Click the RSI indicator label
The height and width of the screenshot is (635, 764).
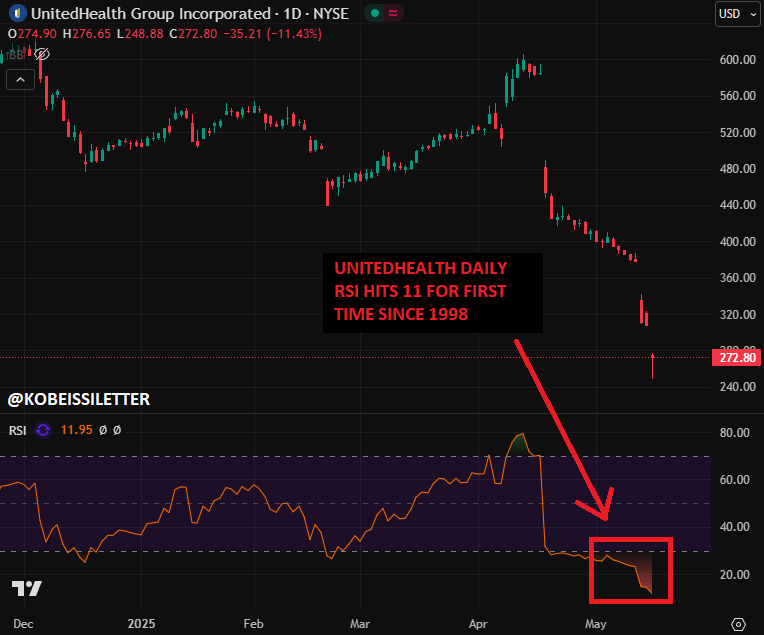18,430
